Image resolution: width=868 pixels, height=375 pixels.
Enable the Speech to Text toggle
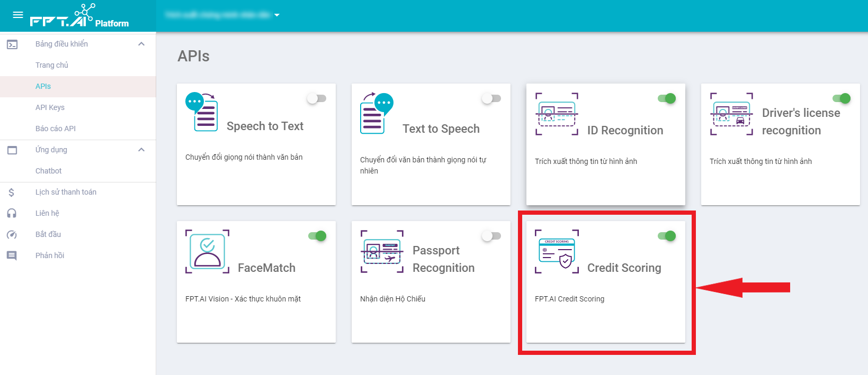tap(317, 98)
